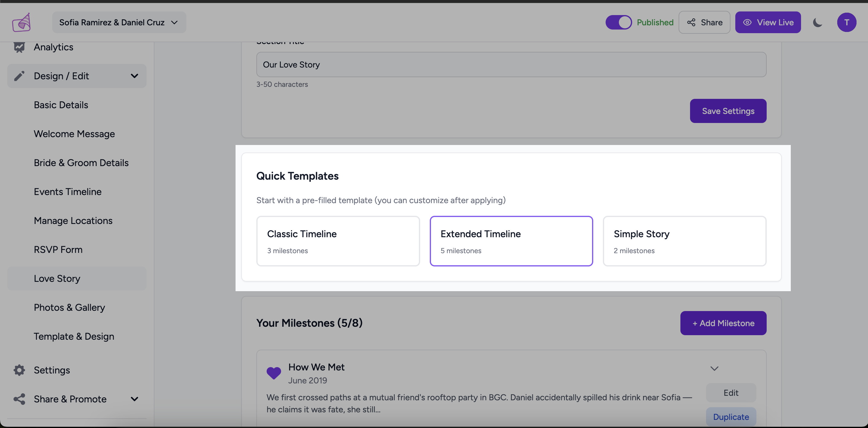868x428 pixels.
Task: Click the 3-50 characters hint text
Action: pyautogui.click(x=282, y=84)
